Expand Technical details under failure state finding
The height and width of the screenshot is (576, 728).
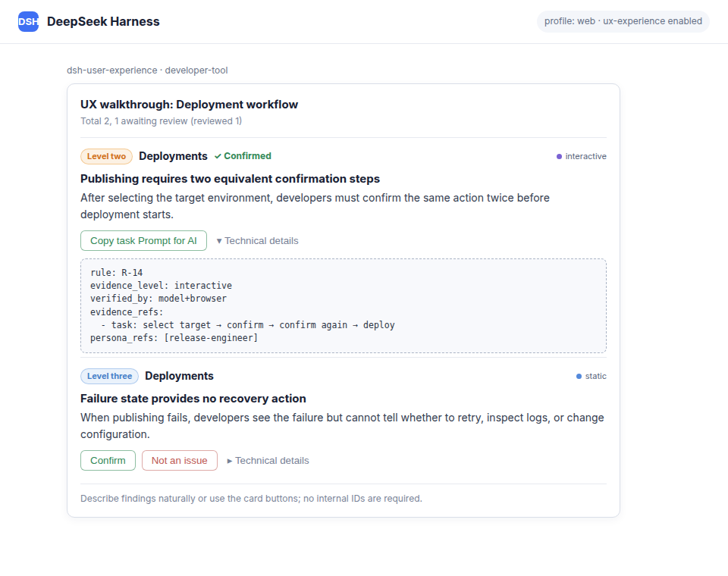(x=268, y=461)
